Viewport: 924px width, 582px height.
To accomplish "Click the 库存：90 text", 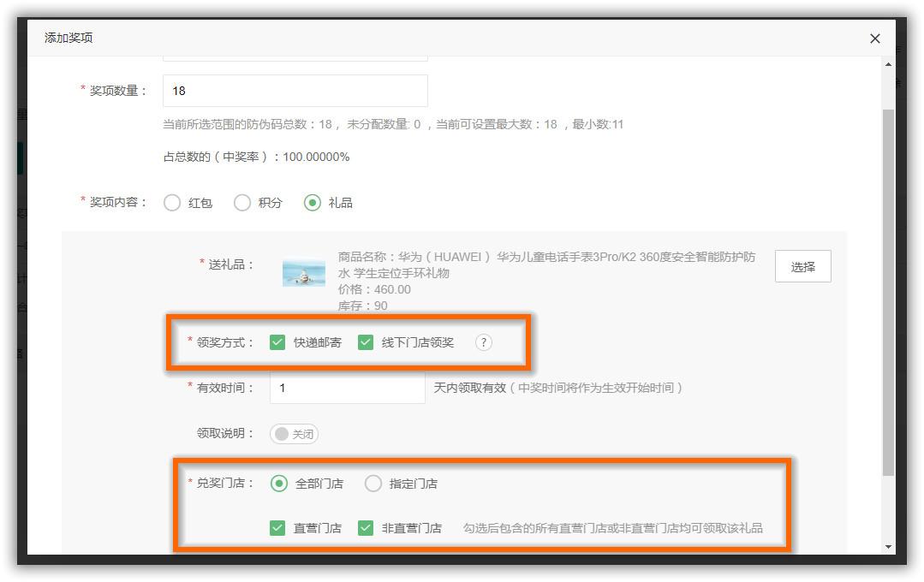I will (x=362, y=306).
